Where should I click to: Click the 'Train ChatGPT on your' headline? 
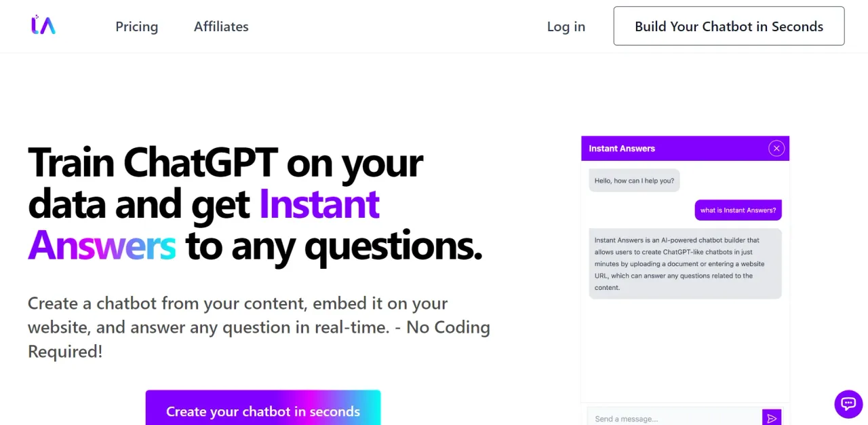click(225, 162)
